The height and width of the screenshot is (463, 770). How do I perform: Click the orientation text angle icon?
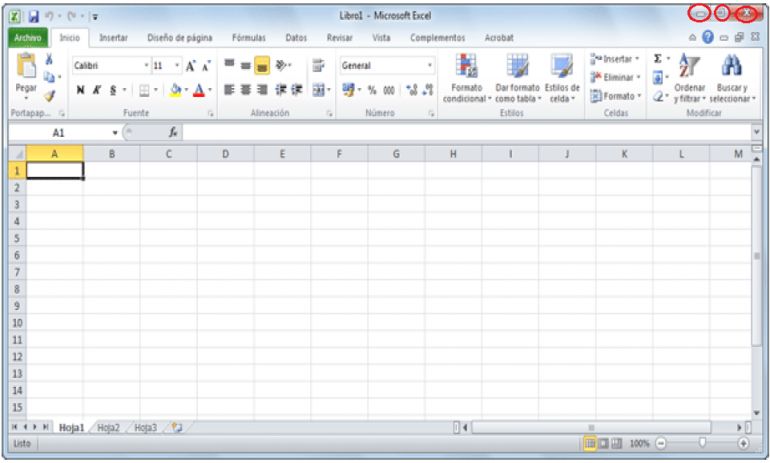281,65
